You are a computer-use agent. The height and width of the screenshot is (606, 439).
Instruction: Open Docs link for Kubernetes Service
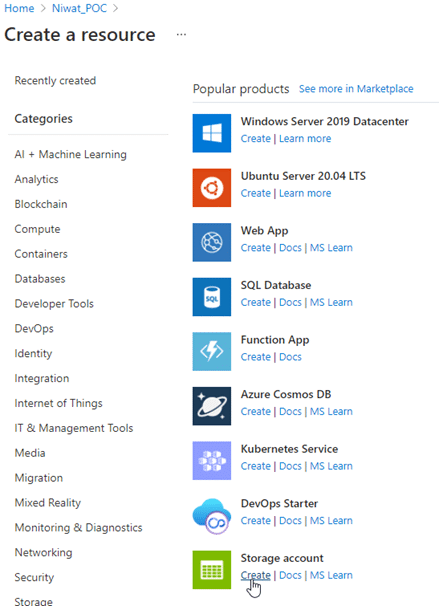(290, 466)
